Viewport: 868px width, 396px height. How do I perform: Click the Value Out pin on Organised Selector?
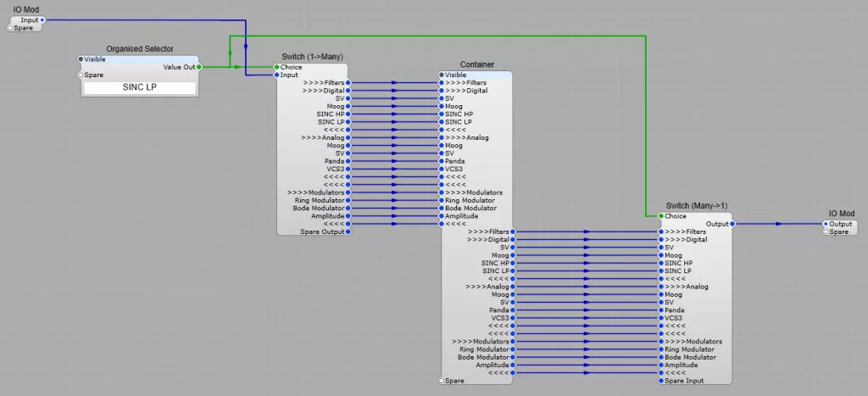199,67
